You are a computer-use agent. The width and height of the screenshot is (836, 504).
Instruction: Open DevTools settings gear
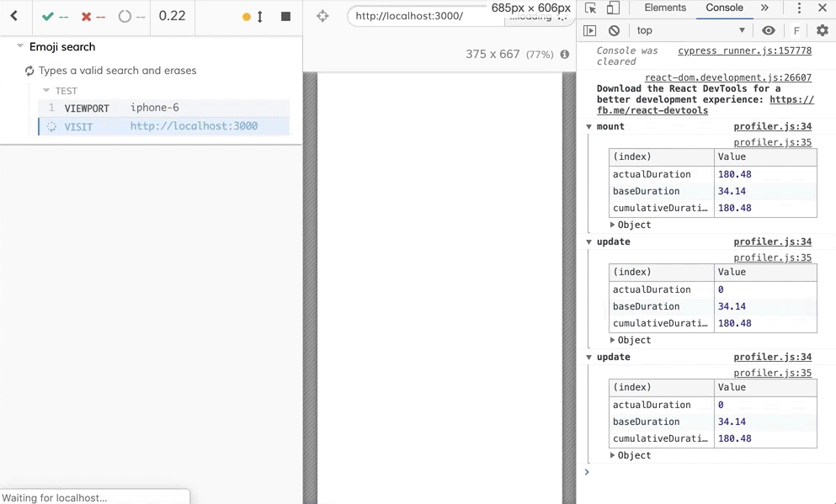[823, 29]
